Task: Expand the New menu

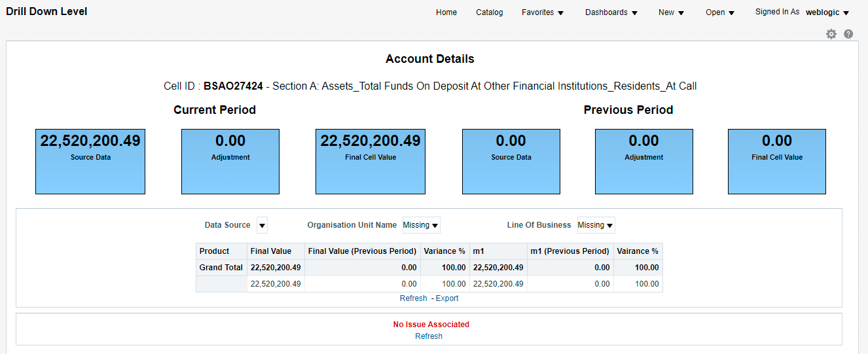Action: coord(672,12)
